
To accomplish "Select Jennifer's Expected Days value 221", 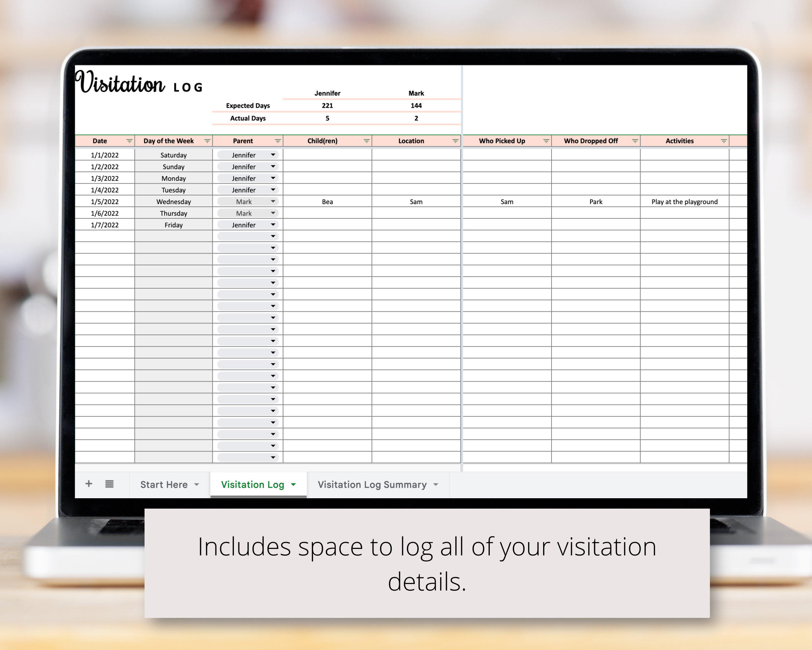I will 326,106.
